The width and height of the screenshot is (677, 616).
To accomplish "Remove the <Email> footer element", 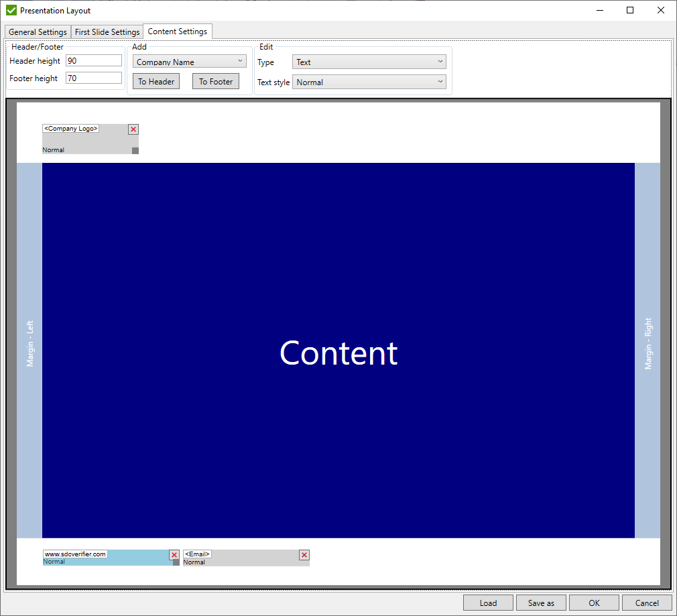I will [304, 555].
